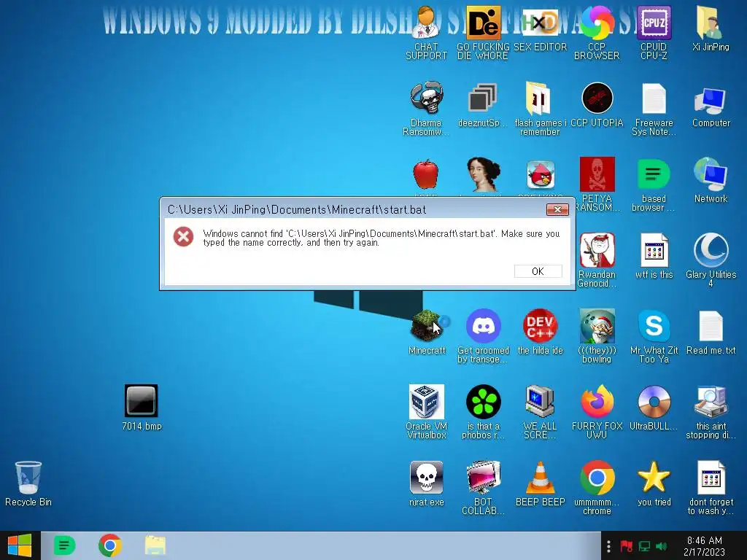Close the start.bat error dialog

click(x=557, y=209)
